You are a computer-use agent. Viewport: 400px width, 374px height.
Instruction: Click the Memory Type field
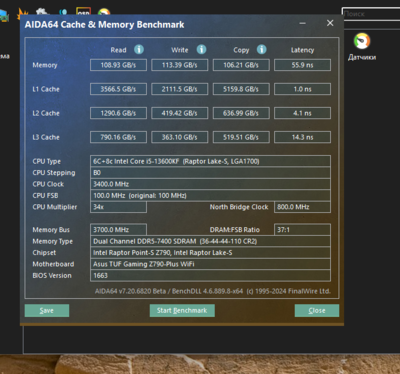coord(210,241)
